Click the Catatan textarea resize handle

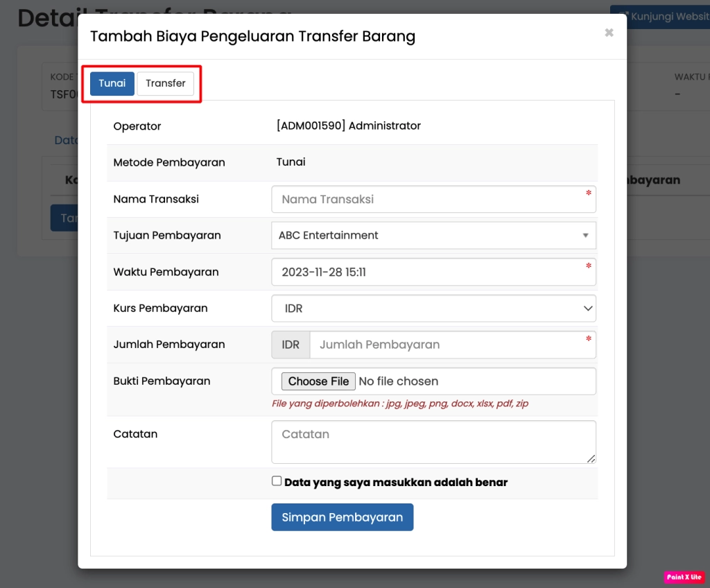click(x=591, y=458)
